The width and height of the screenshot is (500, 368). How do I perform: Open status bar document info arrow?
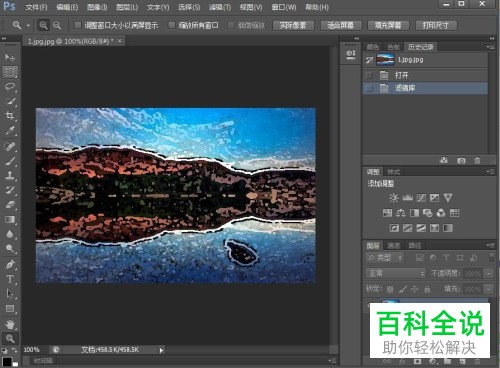pos(161,350)
